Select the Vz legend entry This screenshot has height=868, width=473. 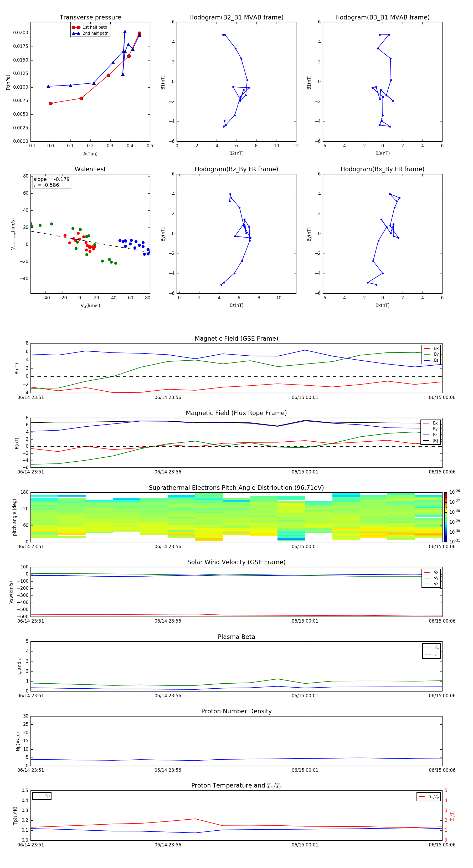pyautogui.click(x=431, y=584)
